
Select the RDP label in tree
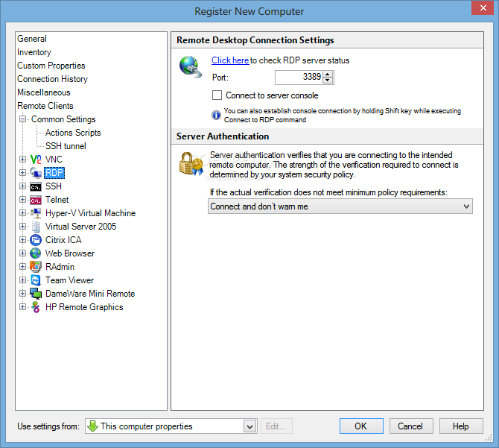click(54, 173)
